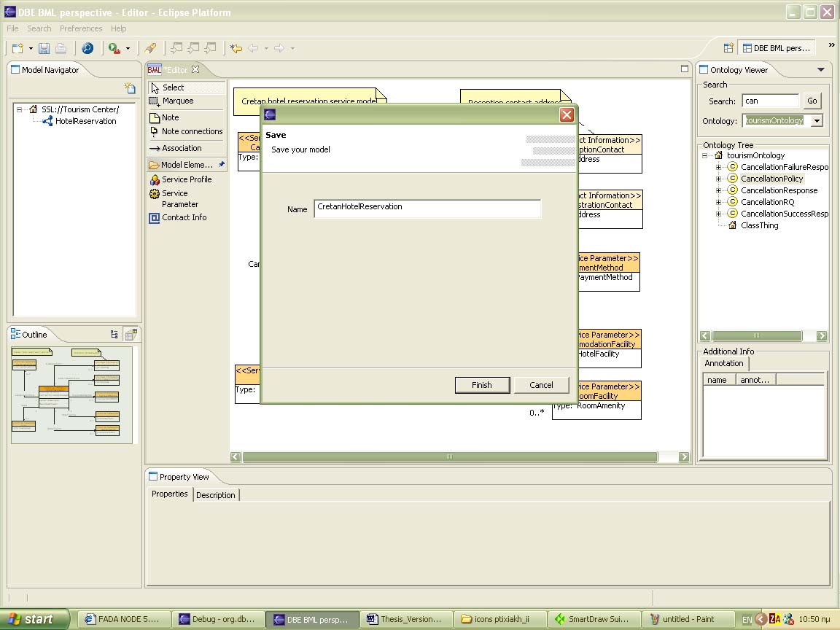Open the Preferences menu
Image resolution: width=840 pixels, height=630 pixels.
tap(81, 28)
